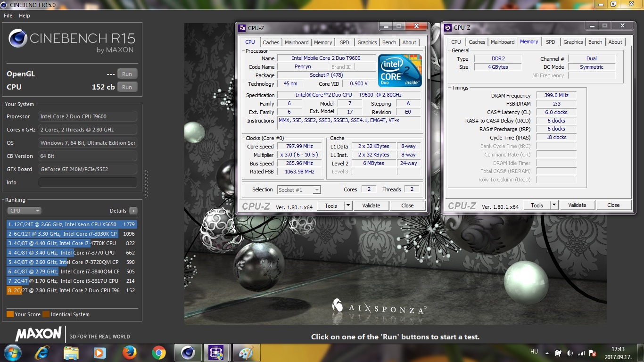The height and width of the screenshot is (362, 644).
Task: Switch to SPD tab in right CPU-Z
Action: point(551,42)
